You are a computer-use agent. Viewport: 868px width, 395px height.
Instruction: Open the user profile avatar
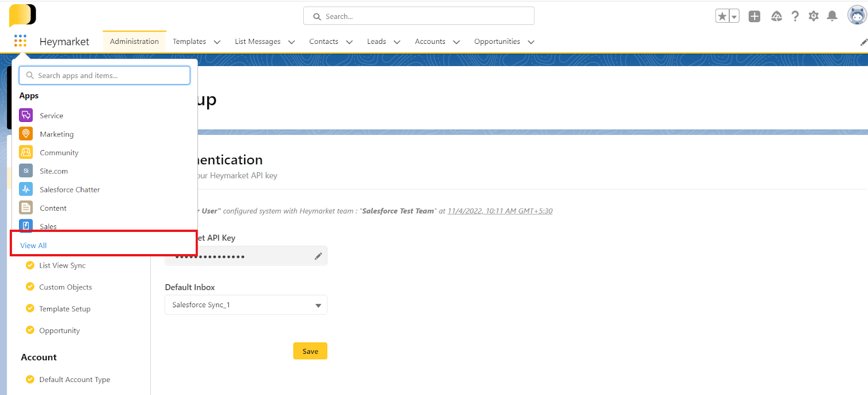[x=857, y=16]
